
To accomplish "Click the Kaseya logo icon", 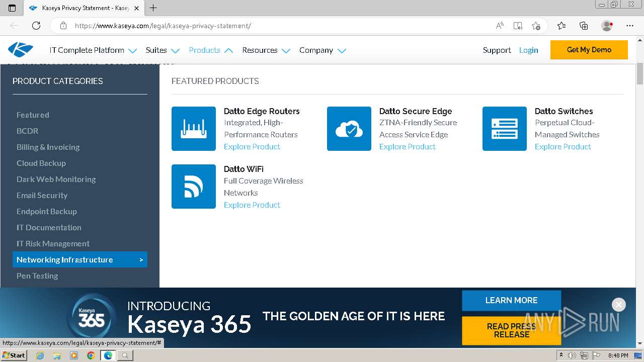I will pos(21,50).
